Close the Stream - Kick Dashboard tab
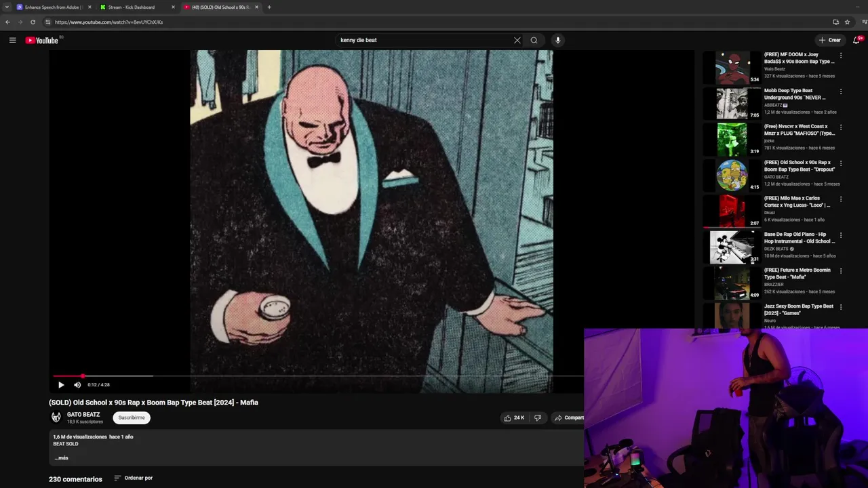 click(173, 7)
